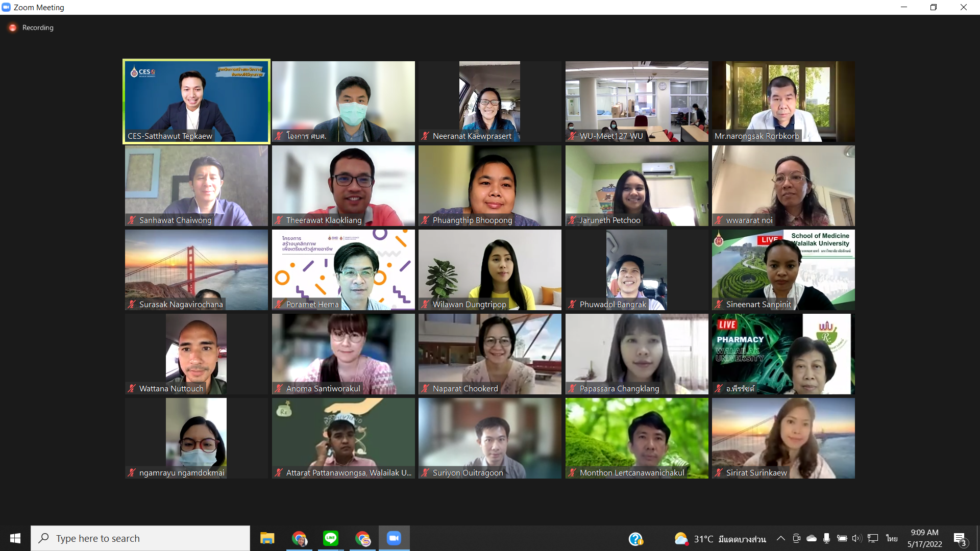Click the Get Help question mark taskbar icon

635,539
